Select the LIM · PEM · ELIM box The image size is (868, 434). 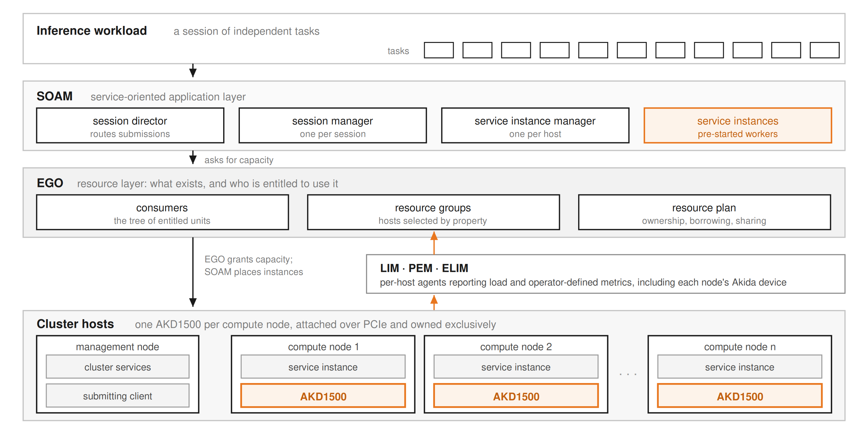tap(606, 274)
